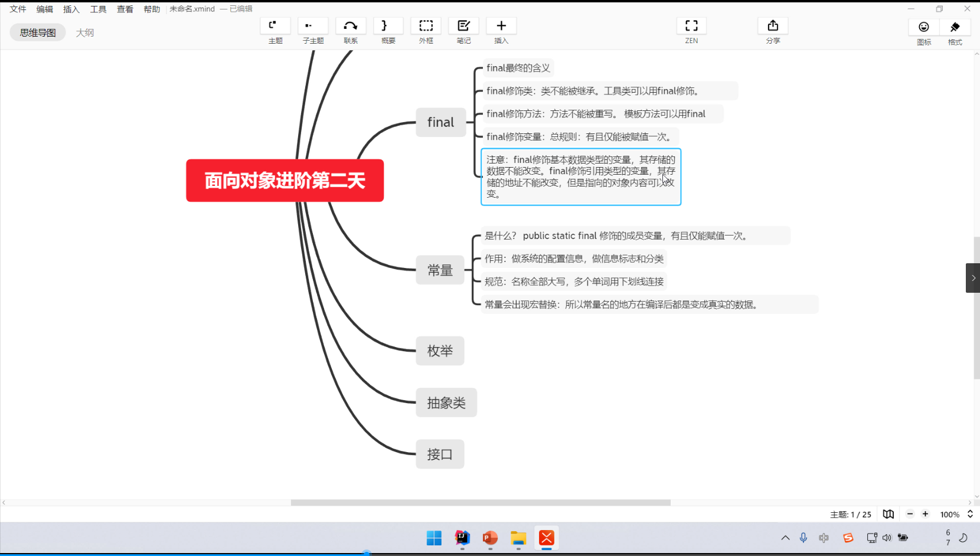
Task: Open the 插入 plus menu
Action: tap(501, 31)
